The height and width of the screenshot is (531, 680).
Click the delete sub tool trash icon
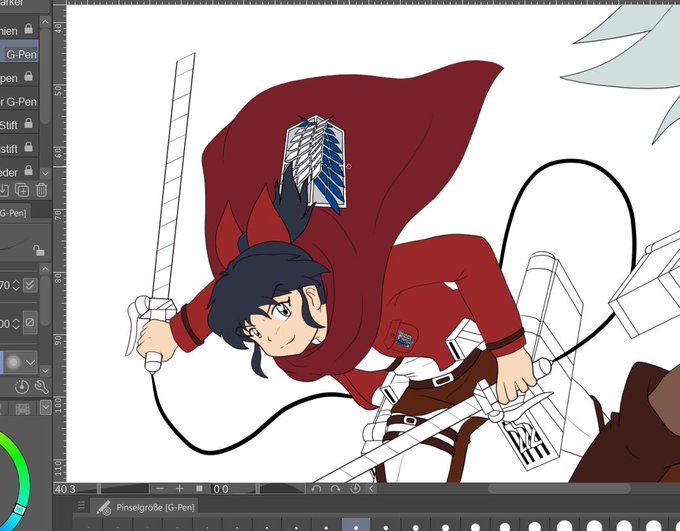point(42,190)
